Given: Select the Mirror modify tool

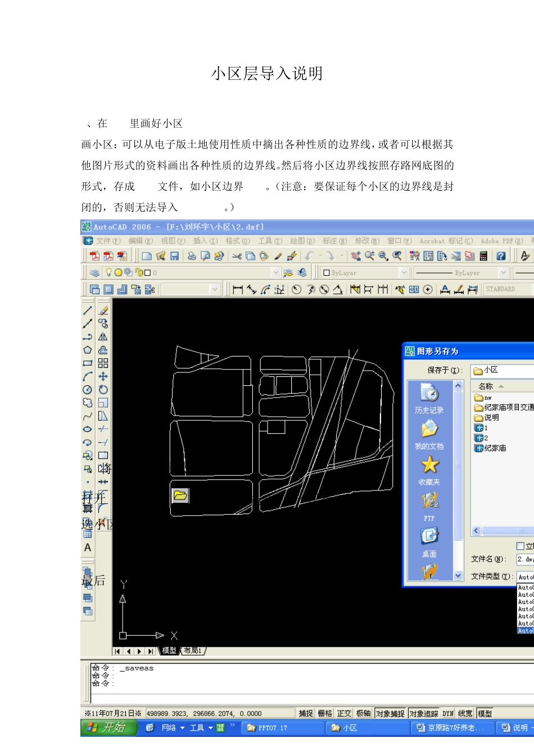Looking at the screenshot, I should coord(103,337).
